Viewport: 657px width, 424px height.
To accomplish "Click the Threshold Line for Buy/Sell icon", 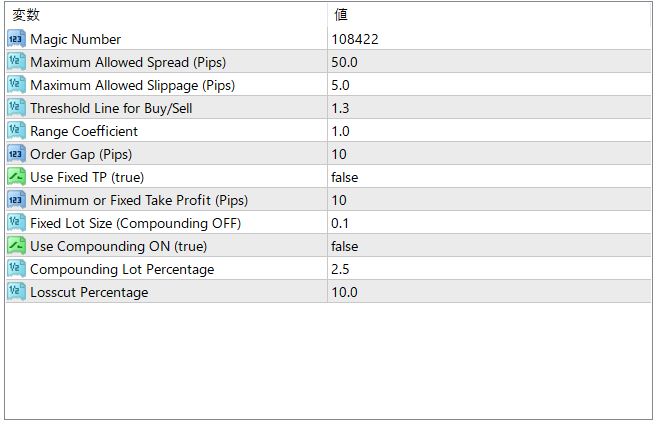I will [16, 108].
